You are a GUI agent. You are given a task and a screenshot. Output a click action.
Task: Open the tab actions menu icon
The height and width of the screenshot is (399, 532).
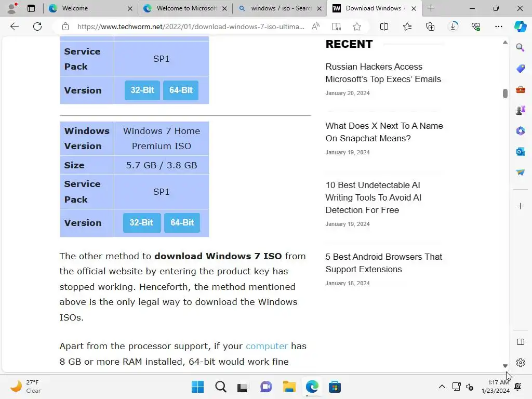click(x=31, y=8)
